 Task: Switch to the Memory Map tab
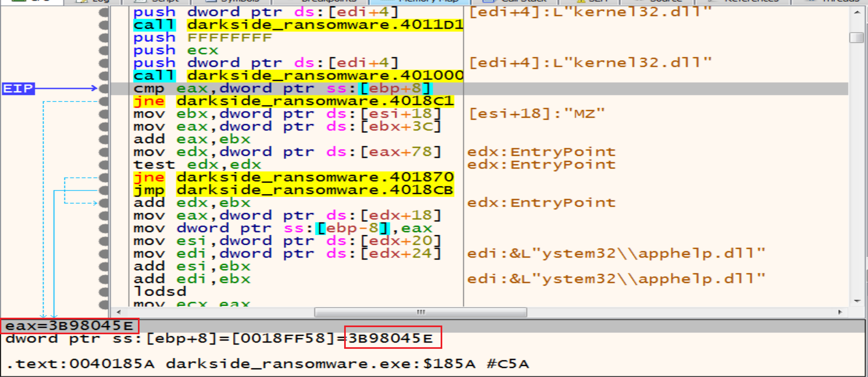420,1
